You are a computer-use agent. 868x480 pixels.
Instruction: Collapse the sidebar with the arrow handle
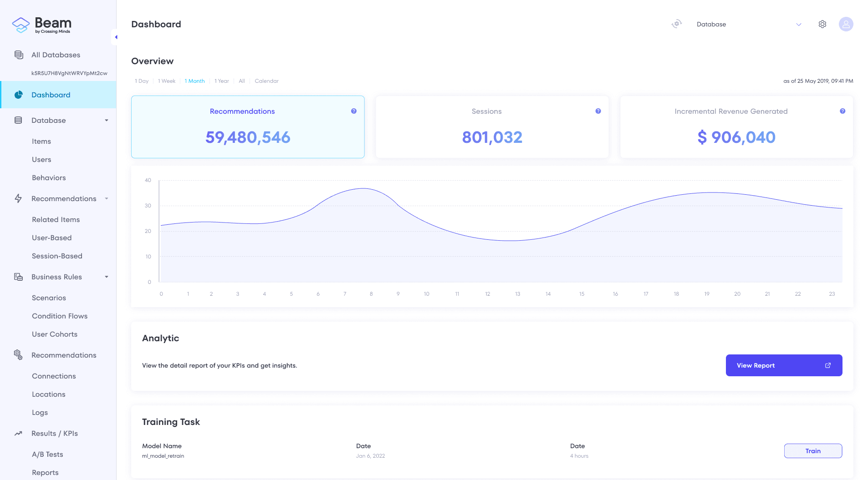point(116,37)
